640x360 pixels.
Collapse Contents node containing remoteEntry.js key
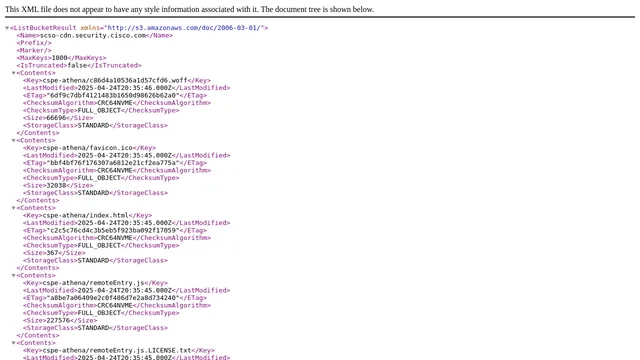tap(13, 276)
